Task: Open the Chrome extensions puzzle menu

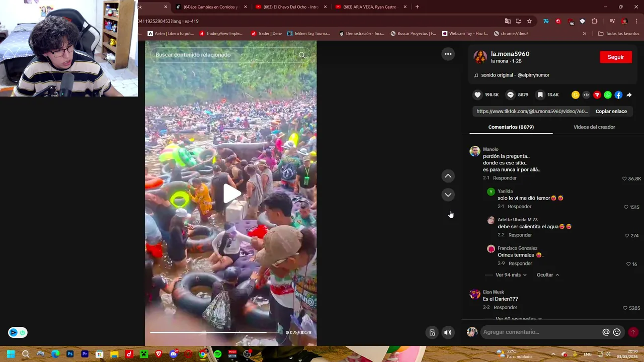Action: [x=594, y=21]
